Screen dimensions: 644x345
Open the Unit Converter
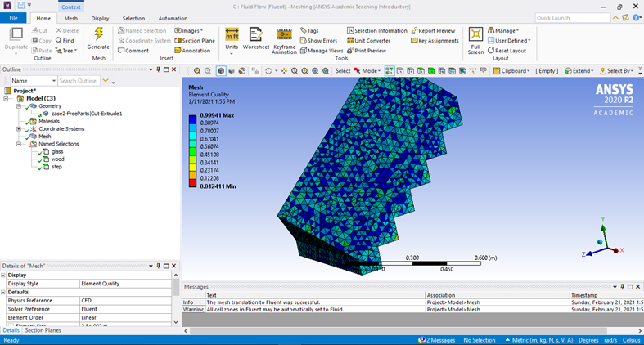[x=368, y=41]
